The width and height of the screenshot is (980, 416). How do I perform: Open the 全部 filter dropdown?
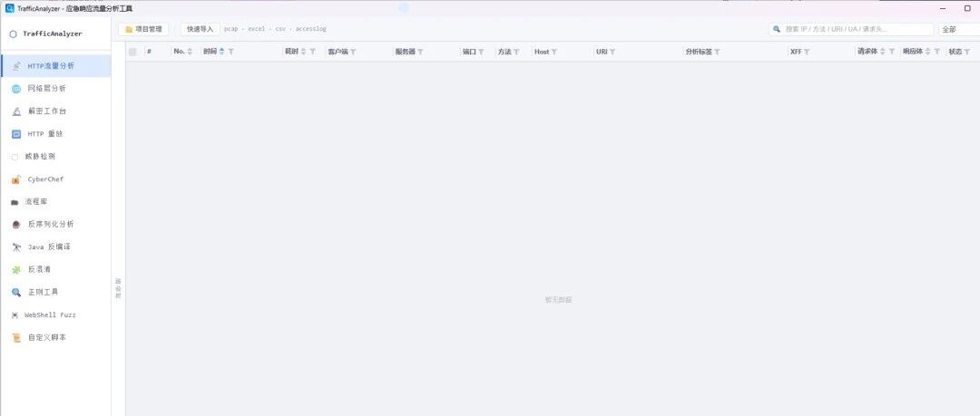coord(959,29)
